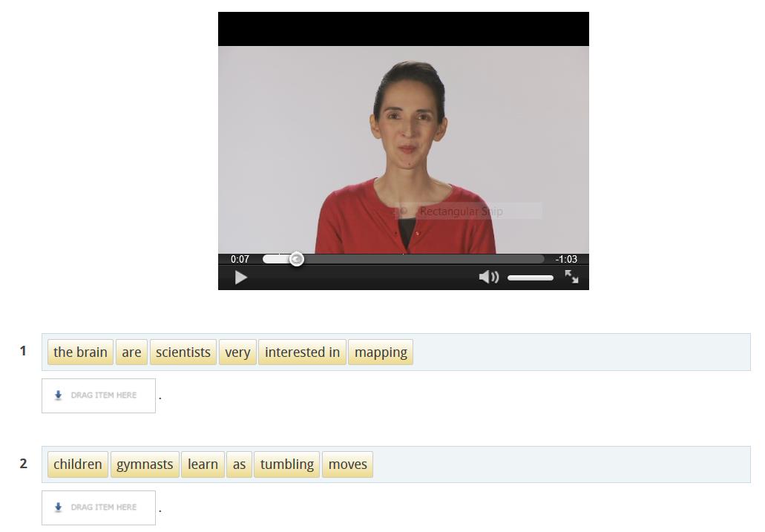Image resolution: width=765 pixels, height=532 pixels.
Task: Click the 'interested in' tile
Action: (x=302, y=352)
